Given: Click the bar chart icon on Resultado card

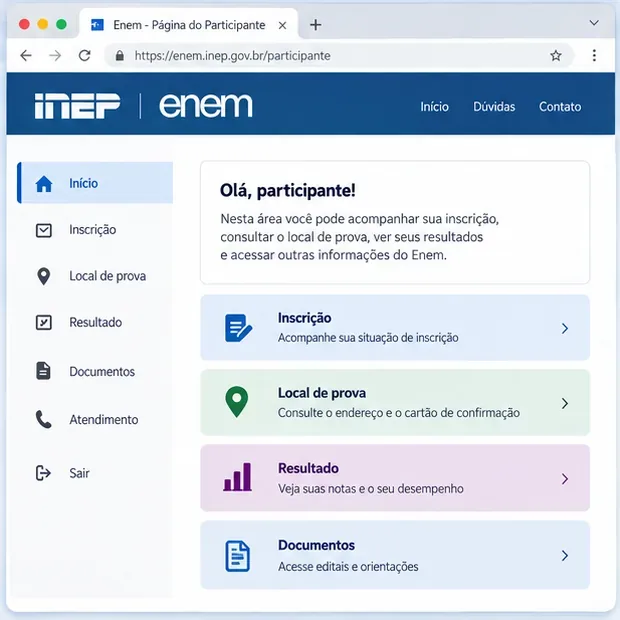Looking at the screenshot, I should [237, 477].
